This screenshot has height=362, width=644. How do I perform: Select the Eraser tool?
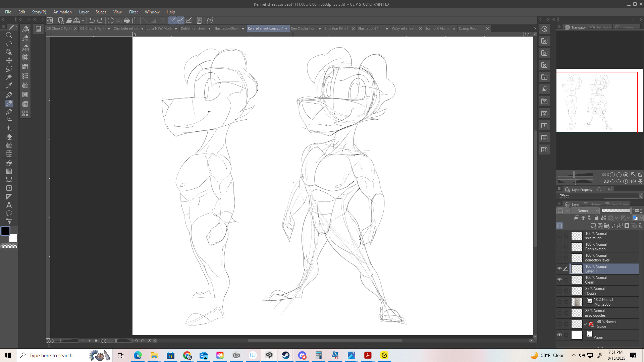tap(9, 137)
